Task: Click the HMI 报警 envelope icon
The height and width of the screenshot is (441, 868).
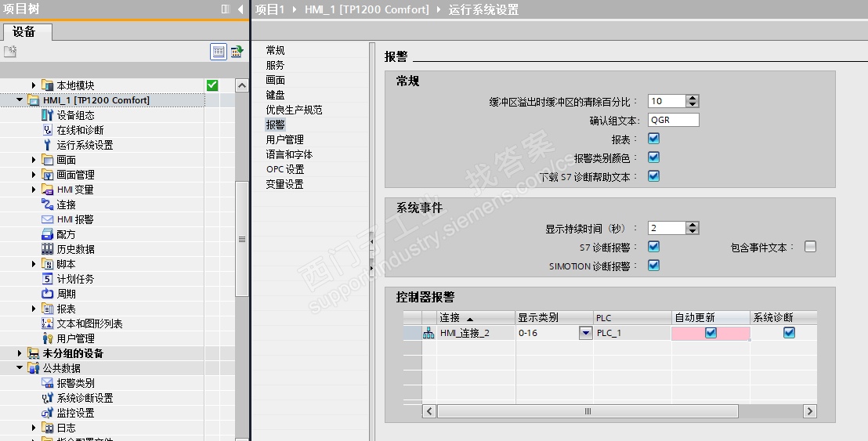Action: click(48, 219)
